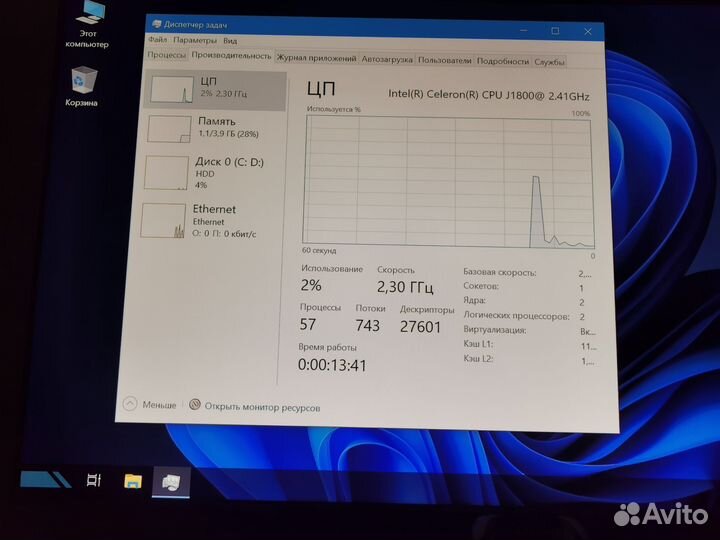Click 'Открыть монитор ресурсов' link

click(262, 407)
